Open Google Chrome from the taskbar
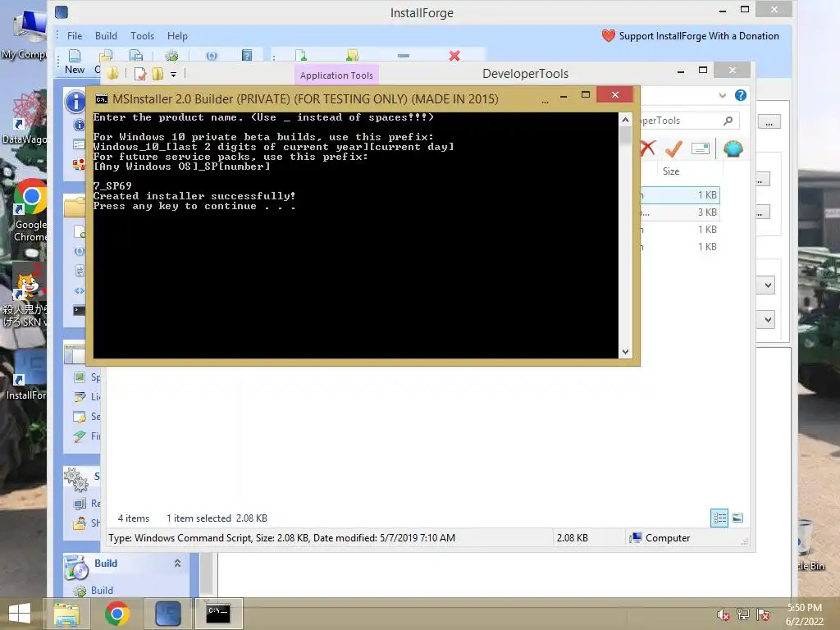The width and height of the screenshot is (840, 630). point(117,614)
